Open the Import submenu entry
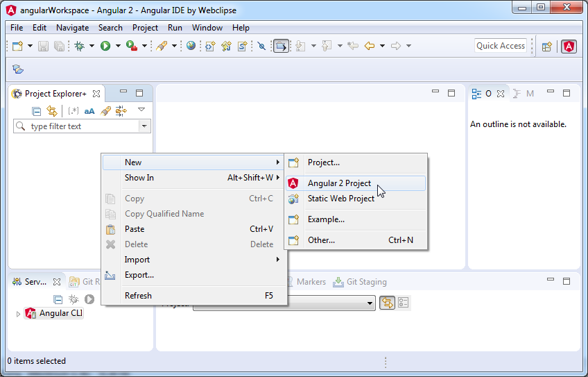Image resolution: width=588 pixels, height=377 pixels. point(194,260)
